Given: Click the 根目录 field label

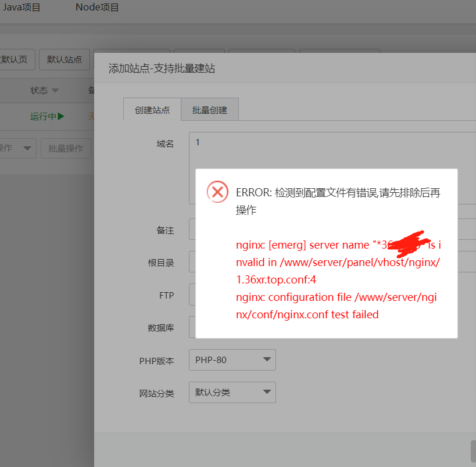Looking at the screenshot, I should pos(161,263).
